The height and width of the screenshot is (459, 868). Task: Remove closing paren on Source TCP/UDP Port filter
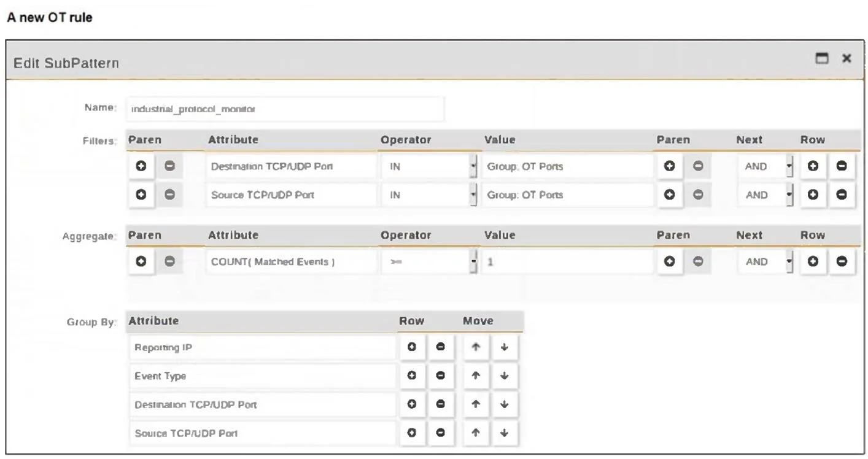coord(698,195)
